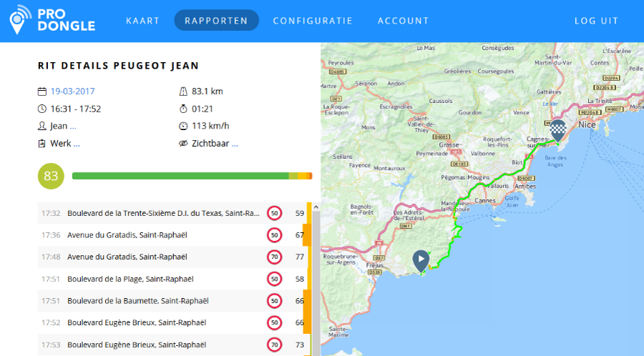Click the calendar icon beside the trip date
Viewport: 644px width, 356px height.
tap(42, 92)
